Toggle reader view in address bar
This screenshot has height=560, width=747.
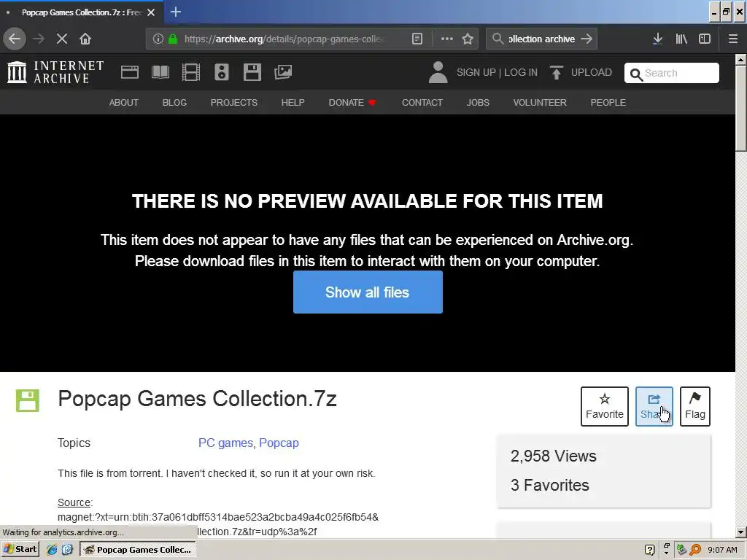point(417,39)
